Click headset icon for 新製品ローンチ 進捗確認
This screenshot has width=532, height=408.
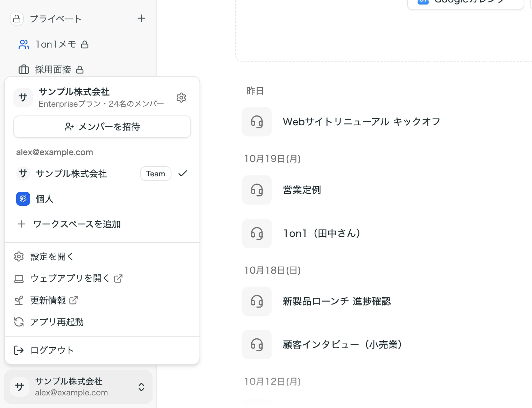[x=257, y=301]
